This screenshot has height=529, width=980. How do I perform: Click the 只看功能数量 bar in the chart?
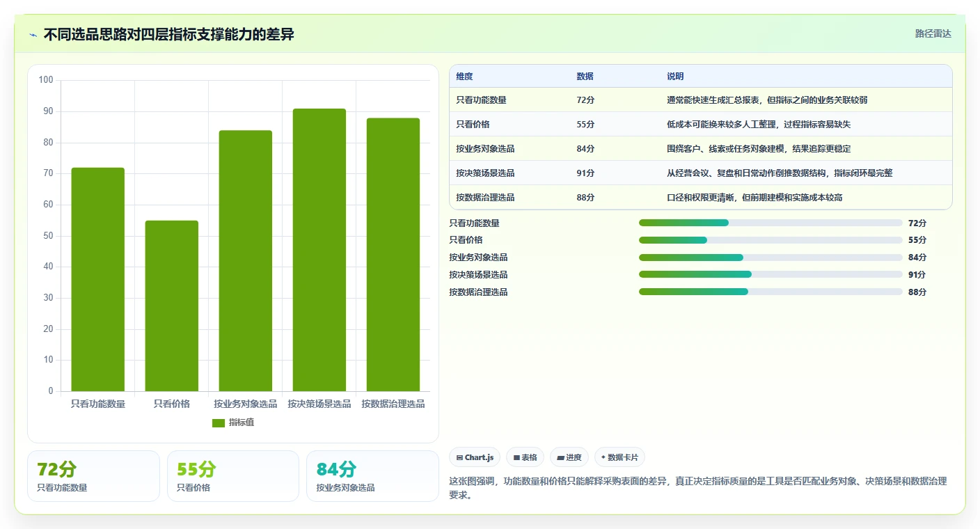click(x=98, y=279)
